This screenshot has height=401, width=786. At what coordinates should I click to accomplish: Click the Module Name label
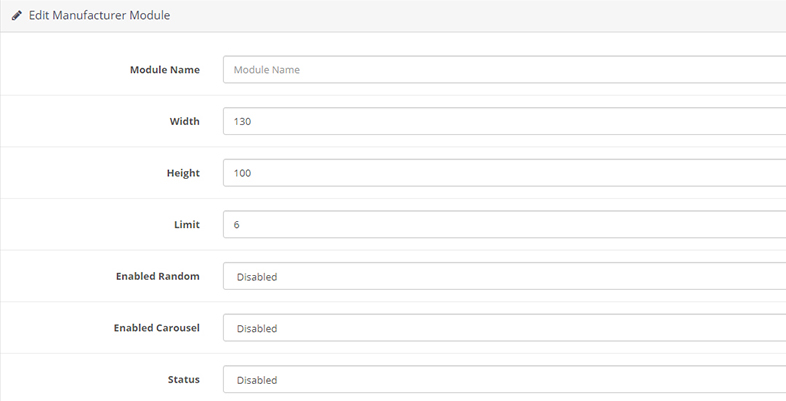pos(164,70)
